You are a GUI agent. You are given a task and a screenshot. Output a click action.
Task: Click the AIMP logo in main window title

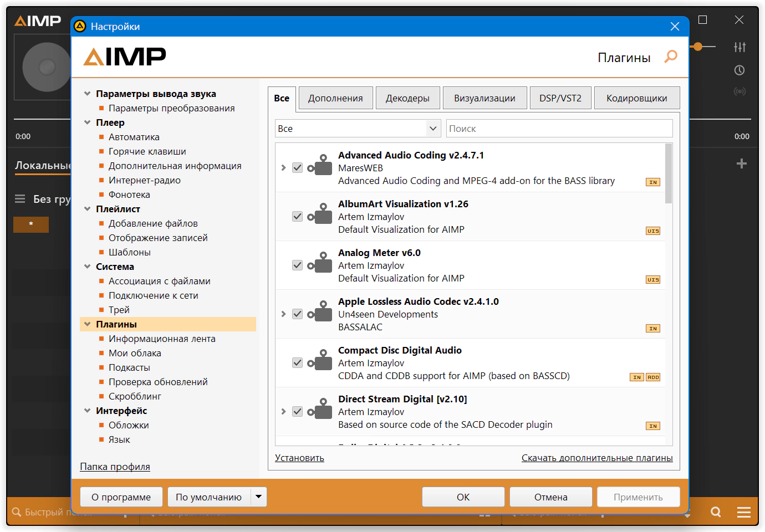(38, 21)
